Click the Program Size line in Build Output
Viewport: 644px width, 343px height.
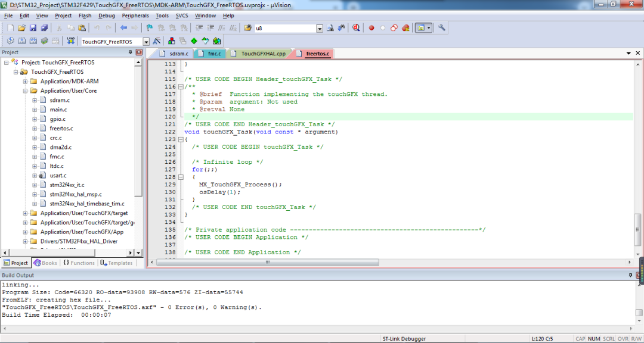pyautogui.click(x=122, y=292)
